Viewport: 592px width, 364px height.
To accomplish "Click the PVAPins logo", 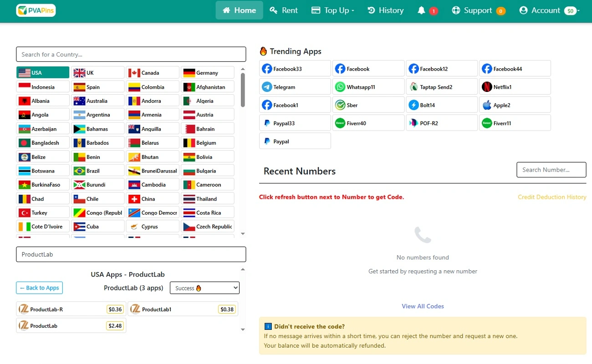I will 36,10.
